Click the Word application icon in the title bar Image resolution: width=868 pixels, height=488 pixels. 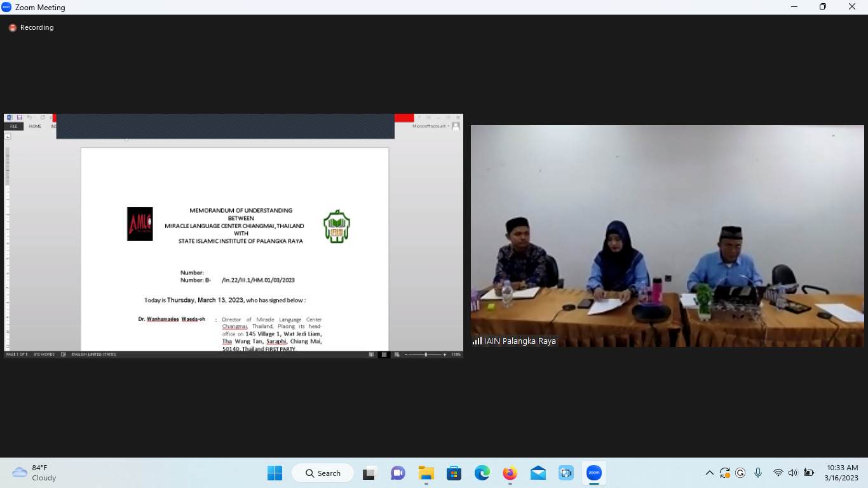pyautogui.click(x=10, y=118)
